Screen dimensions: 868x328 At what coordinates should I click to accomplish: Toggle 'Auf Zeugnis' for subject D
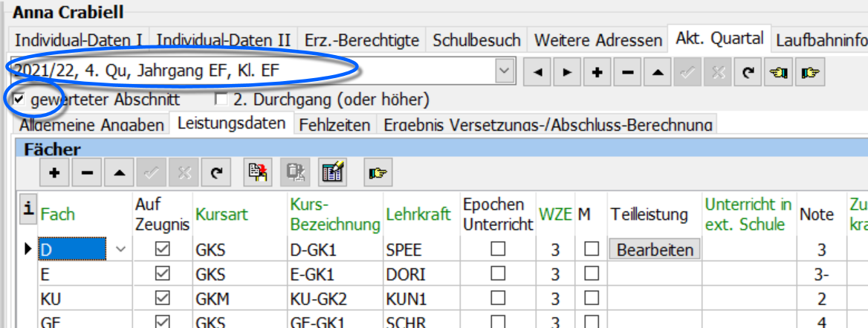pos(162,250)
